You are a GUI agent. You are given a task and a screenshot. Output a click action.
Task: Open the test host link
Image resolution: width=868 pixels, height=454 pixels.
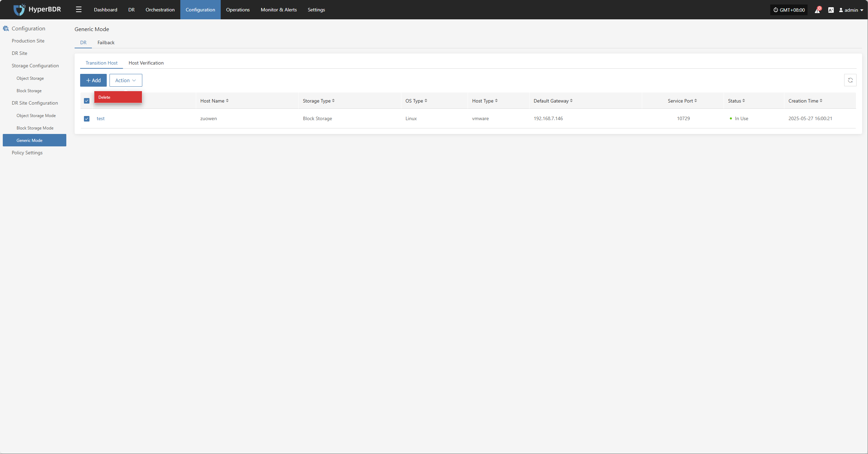click(101, 118)
